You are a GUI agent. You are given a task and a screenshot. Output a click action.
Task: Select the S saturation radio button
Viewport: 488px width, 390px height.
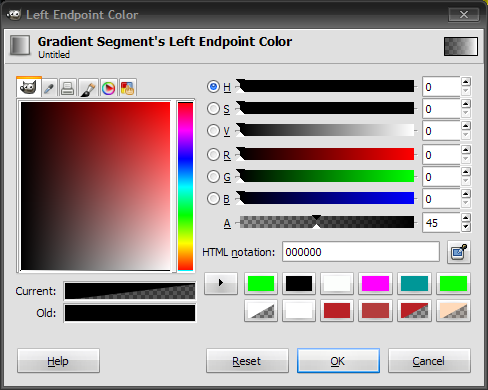[x=213, y=109]
